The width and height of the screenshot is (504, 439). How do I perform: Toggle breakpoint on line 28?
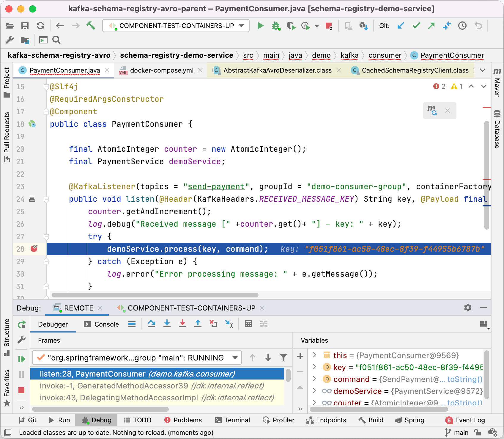tap(34, 249)
